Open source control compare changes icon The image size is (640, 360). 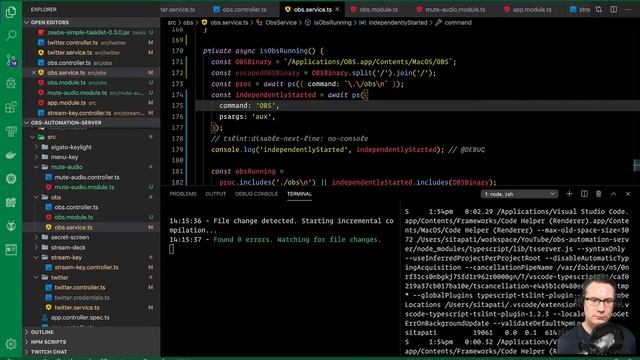[599, 9]
